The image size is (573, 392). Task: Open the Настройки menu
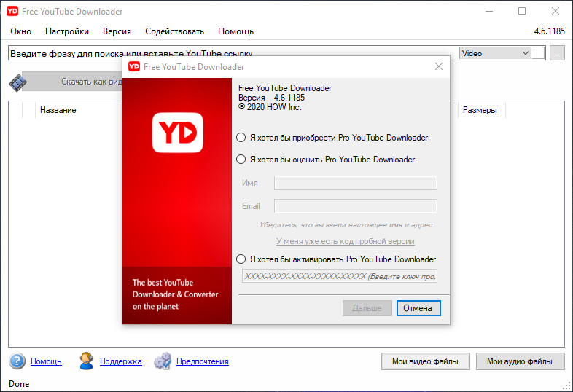click(67, 31)
